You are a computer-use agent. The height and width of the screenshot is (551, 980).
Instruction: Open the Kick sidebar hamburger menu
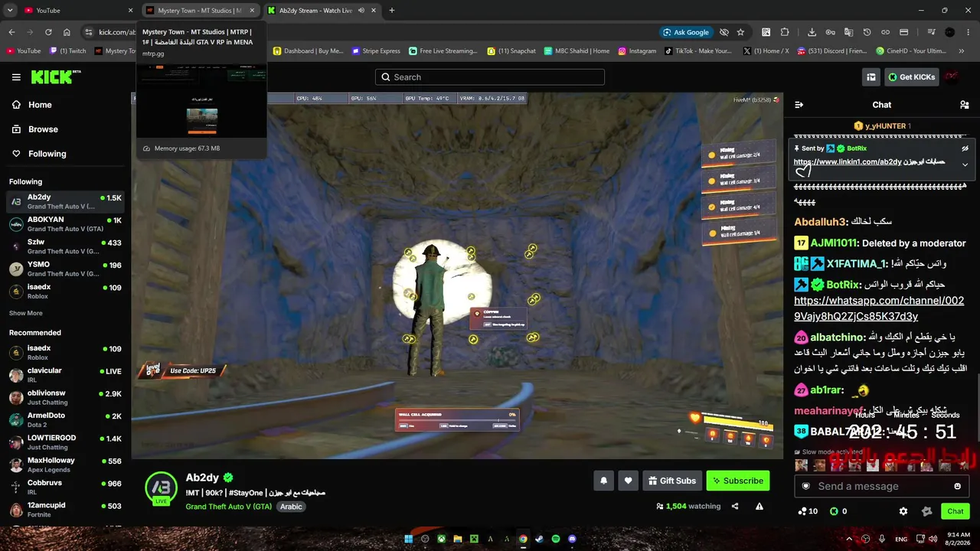pyautogui.click(x=16, y=77)
